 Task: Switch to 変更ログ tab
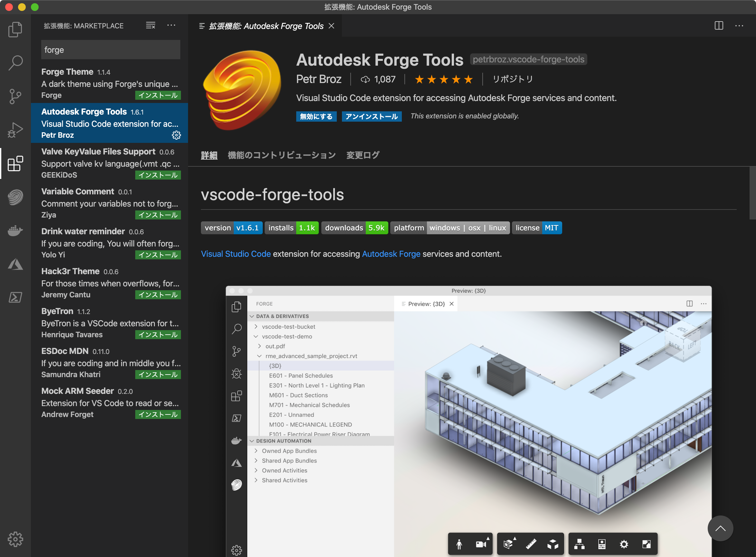(x=363, y=155)
